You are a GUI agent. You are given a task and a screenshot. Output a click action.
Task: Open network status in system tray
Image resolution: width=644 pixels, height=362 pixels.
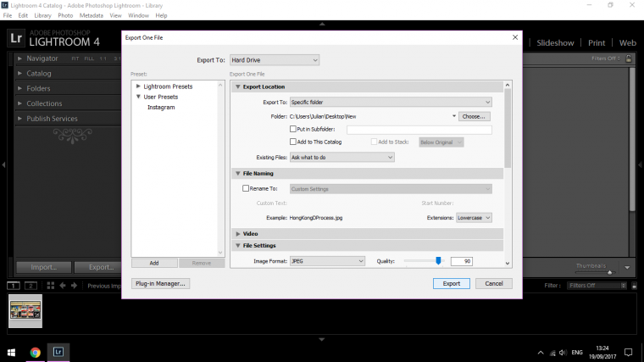552,353
